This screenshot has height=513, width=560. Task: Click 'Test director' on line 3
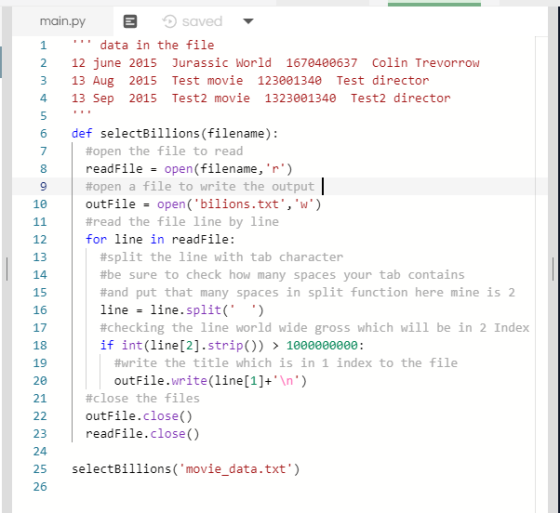(382, 81)
